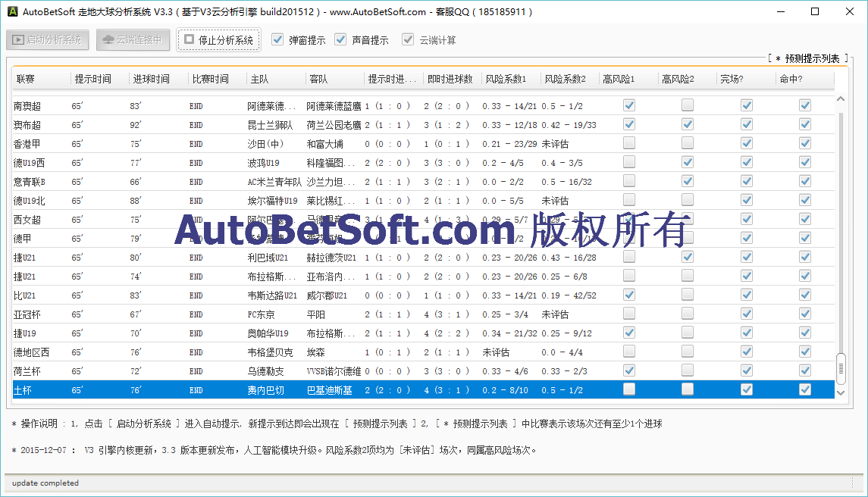Click 韦斯达路U21 in the 比U21 row
Screen dimensions: 868x497
[272, 295]
